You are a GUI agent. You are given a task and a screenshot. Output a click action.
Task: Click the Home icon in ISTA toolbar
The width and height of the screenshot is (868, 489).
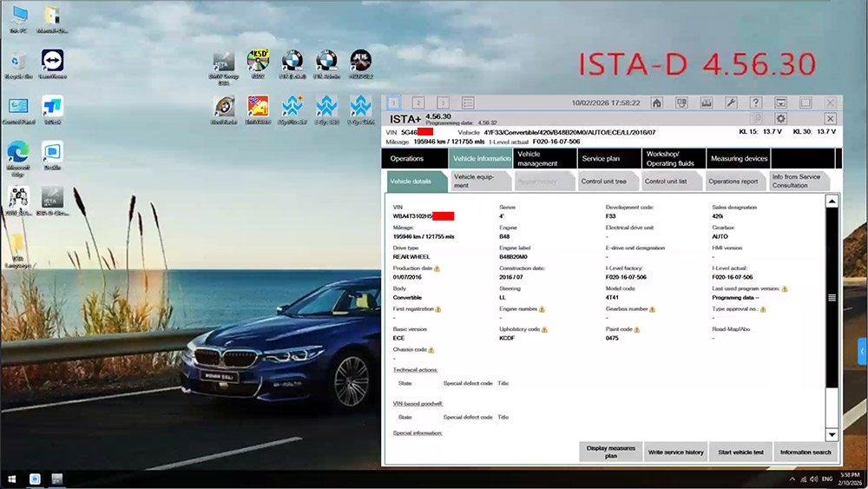click(x=657, y=102)
